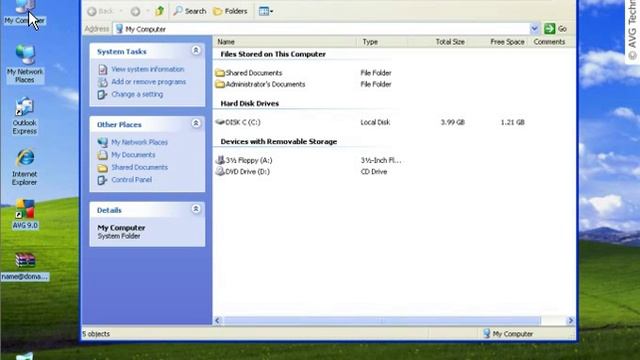Open the Search toolbar button

[190, 11]
